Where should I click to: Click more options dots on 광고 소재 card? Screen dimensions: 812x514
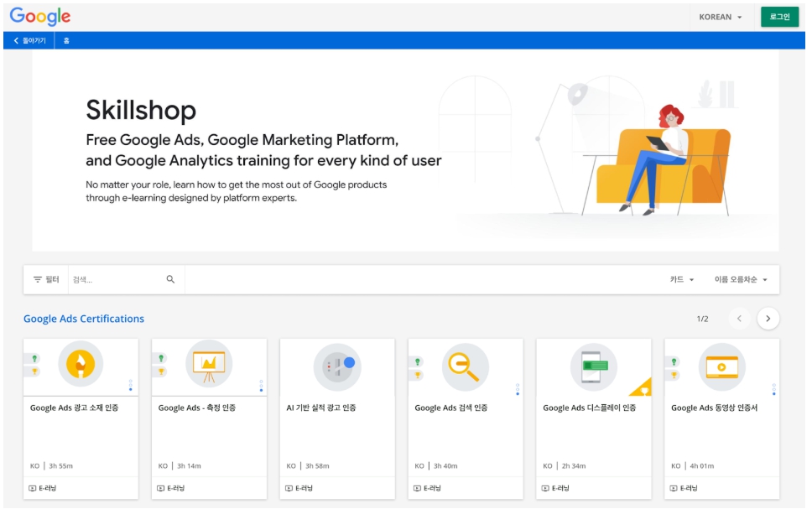pos(131,385)
